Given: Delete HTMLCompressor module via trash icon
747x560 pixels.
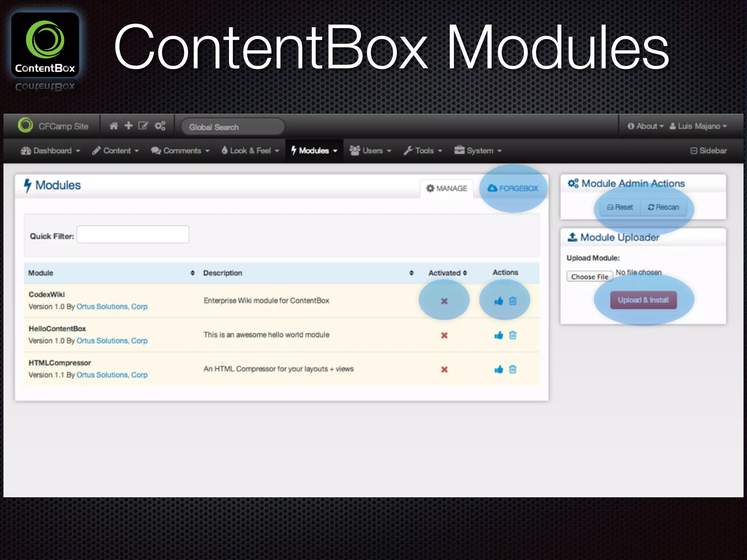Looking at the screenshot, I should click(513, 370).
